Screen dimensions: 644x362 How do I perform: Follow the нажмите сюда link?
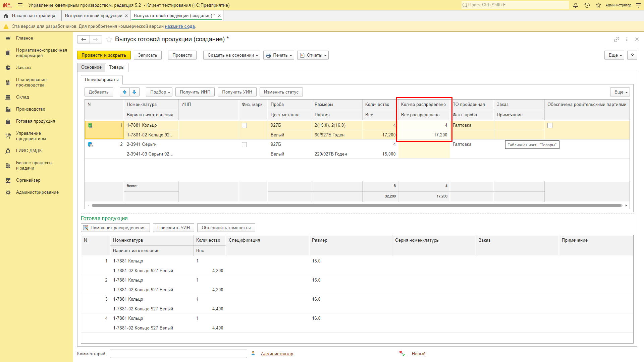pyautogui.click(x=180, y=26)
